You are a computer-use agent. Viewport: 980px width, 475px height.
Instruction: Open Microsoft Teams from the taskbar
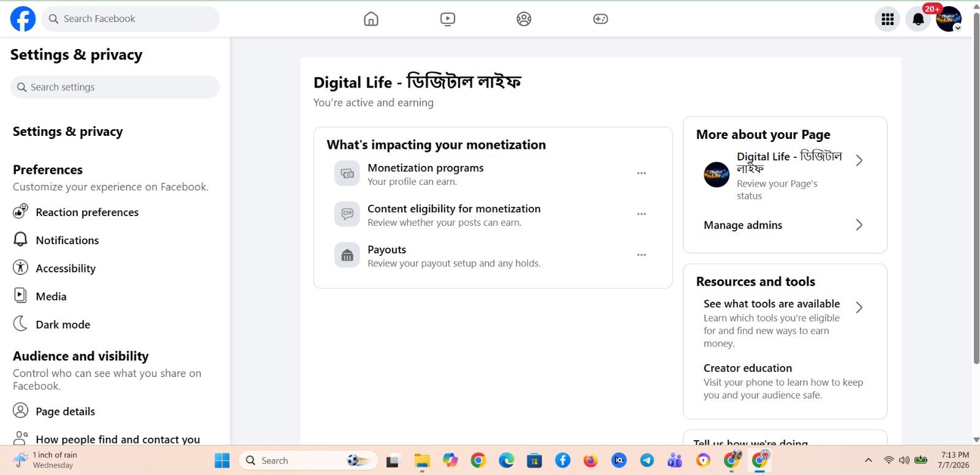[x=675, y=461]
